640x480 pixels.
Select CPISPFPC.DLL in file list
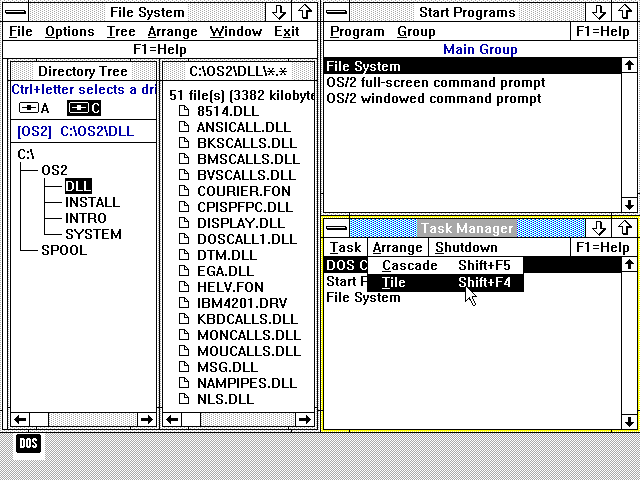click(245, 207)
